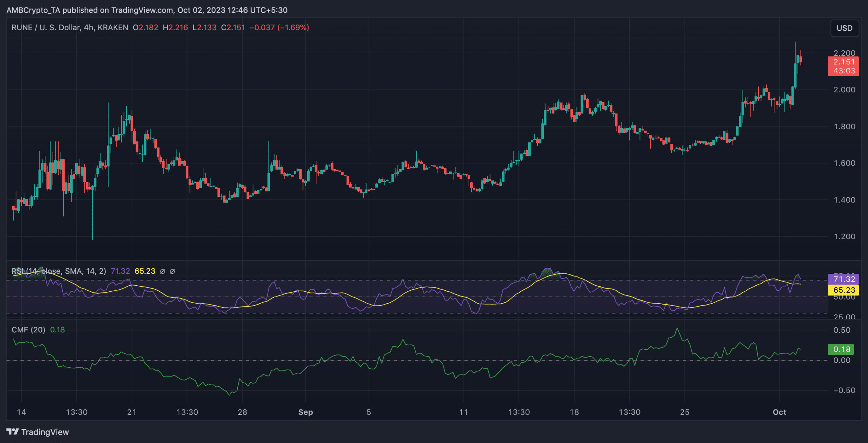Viewport: 868px width, 443px height.
Task: Click the 14 date label on time axis
Action: 21,412
